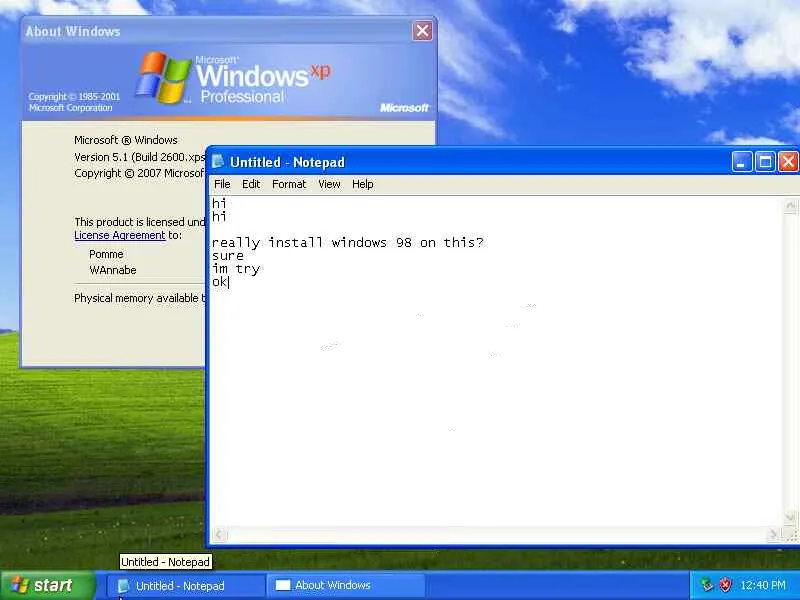Click the 'Pomme' licensee name
Screen dimensions: 800x600
106,254
